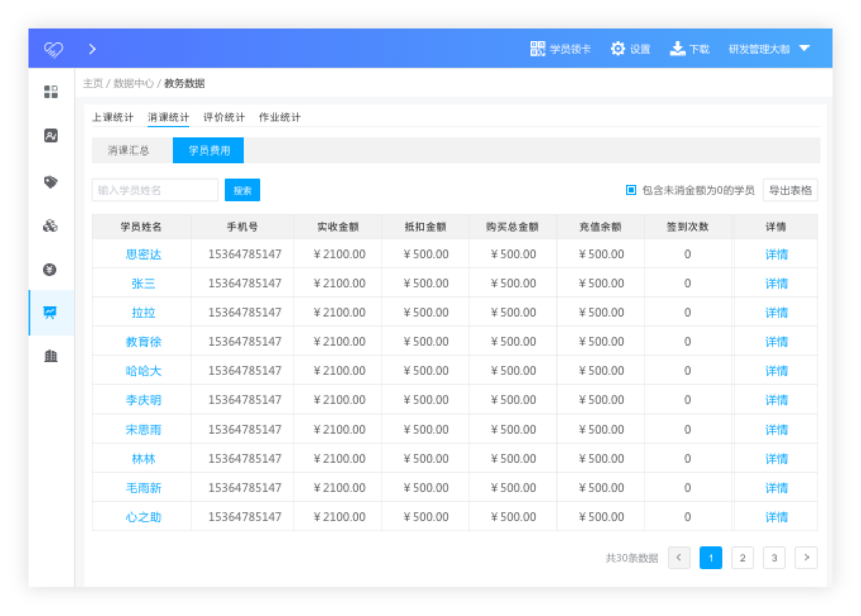This screenshot has height=616, width=861.
Task: Switch to the 作业统计 tab
Action: pyautogui.click(x=280, y=117)
